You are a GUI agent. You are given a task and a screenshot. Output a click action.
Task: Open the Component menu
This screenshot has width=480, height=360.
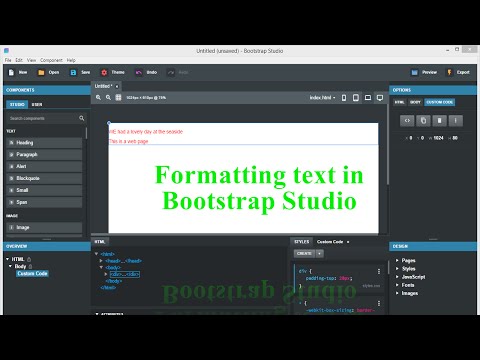click(x=51, y=60)
